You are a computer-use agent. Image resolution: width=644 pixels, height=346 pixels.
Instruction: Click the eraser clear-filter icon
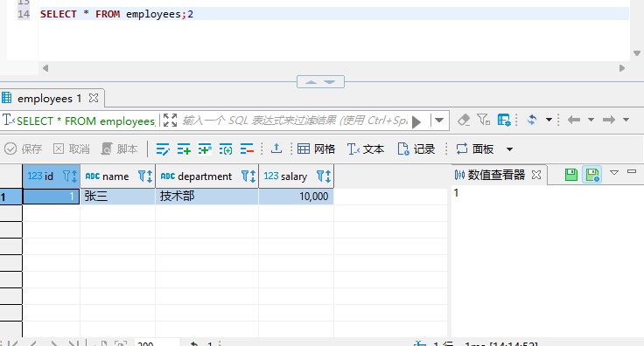pos(464,120)
